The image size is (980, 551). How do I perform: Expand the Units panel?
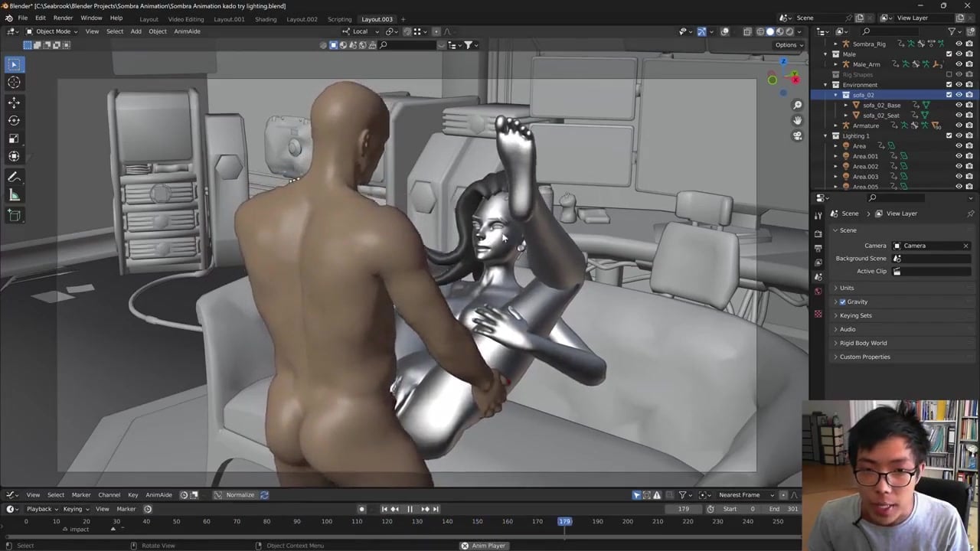[847, 288]
